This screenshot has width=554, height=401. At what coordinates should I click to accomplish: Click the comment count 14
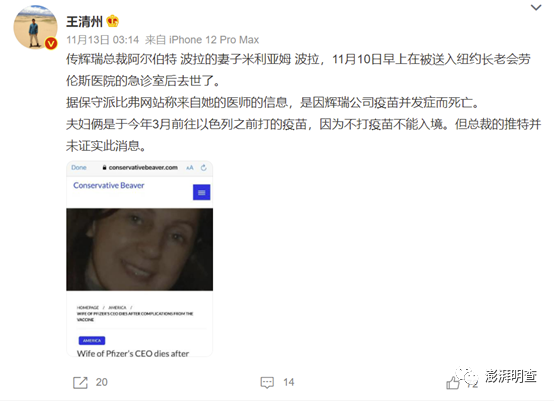click(289, 382)
